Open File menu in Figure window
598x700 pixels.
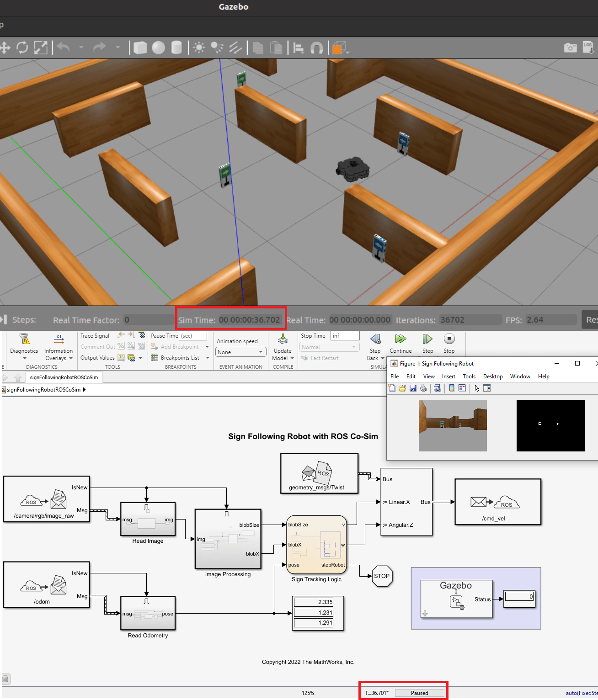point(395,377)
